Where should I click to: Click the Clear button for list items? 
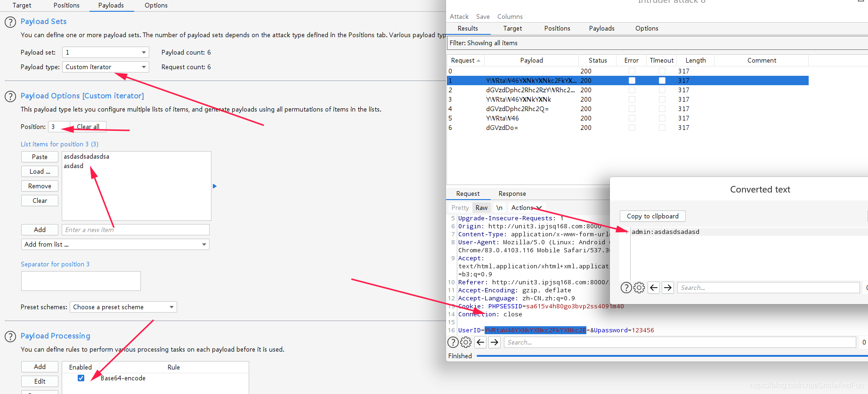(x=40, y=201)
